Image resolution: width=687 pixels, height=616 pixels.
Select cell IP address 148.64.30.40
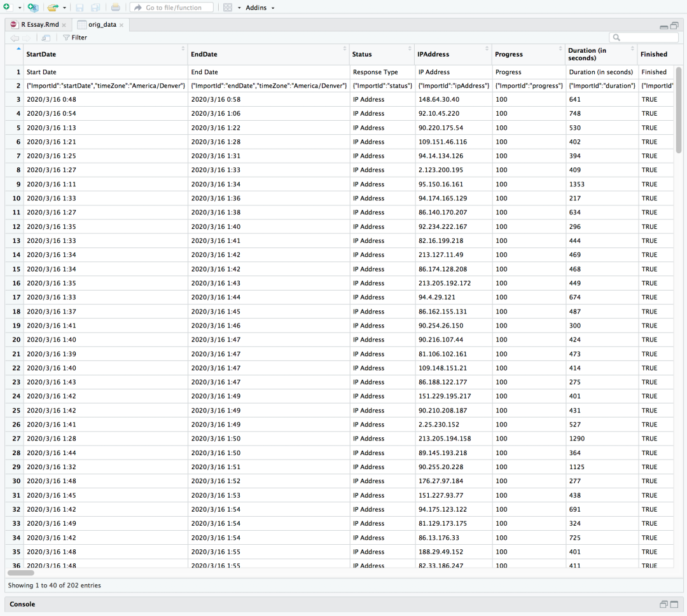pos(453,100)
